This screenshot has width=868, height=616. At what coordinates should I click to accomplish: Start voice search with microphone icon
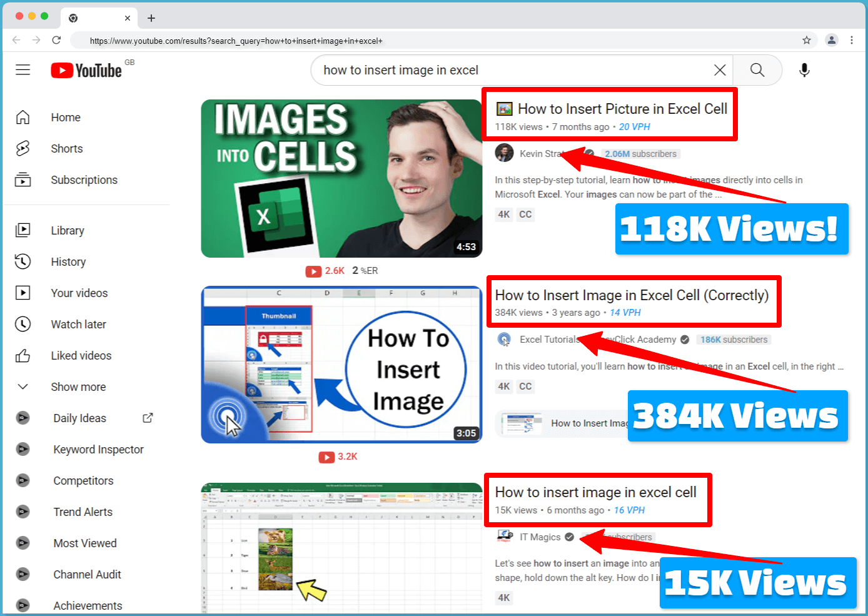pos(804,70)
